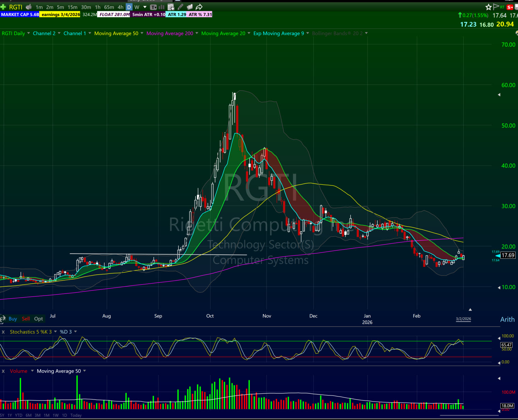Click the notes folder icon
Screen dimensions: 518x420
(190, 7)
